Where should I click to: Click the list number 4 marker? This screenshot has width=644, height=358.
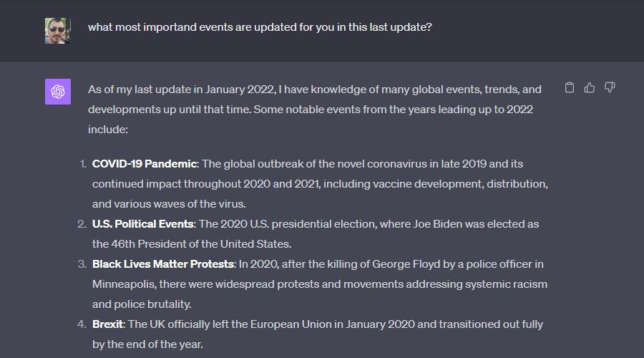[x=82, y=324]
